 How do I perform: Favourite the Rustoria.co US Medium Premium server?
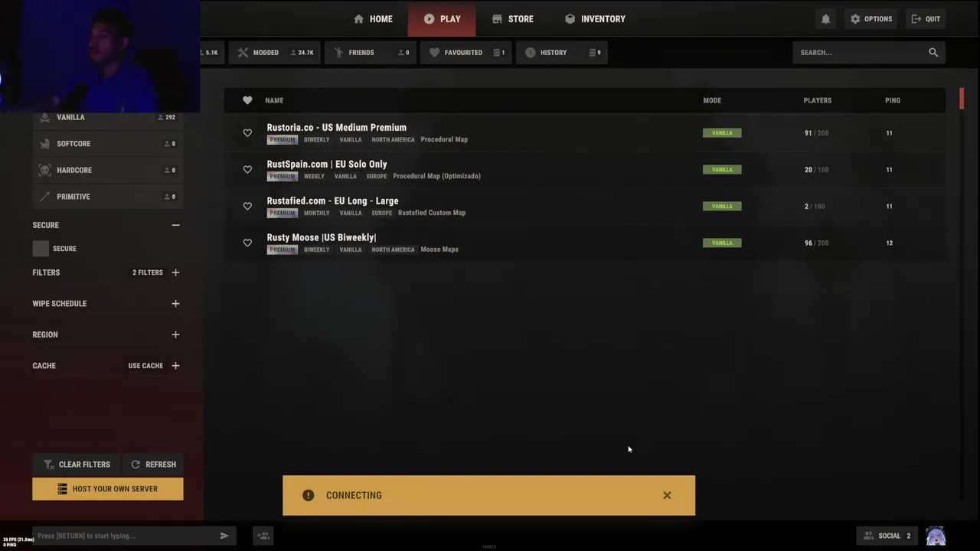tap(247, 133)
